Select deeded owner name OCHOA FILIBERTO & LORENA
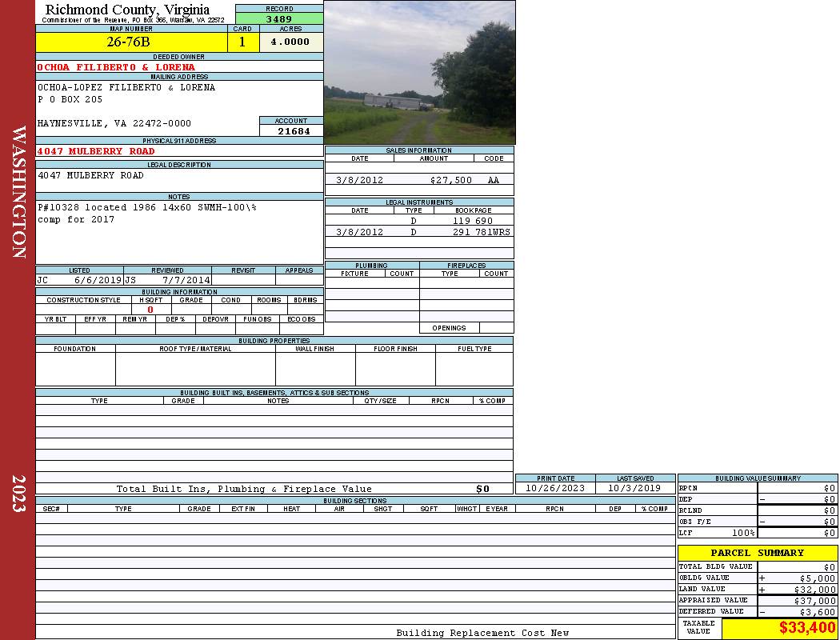Screen dimensions: 840x640 (116, 68)
